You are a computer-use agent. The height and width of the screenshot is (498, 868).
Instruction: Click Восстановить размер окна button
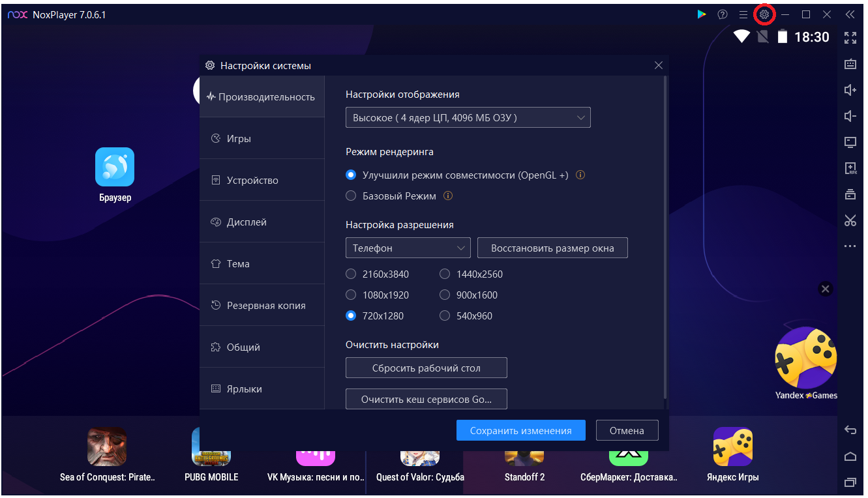click(552, 248)
